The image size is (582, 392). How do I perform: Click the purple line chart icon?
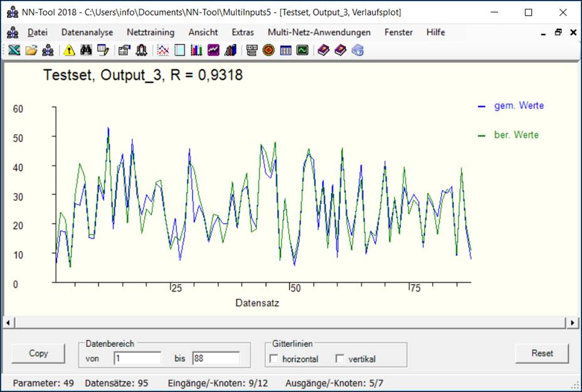tap(213, 50)
